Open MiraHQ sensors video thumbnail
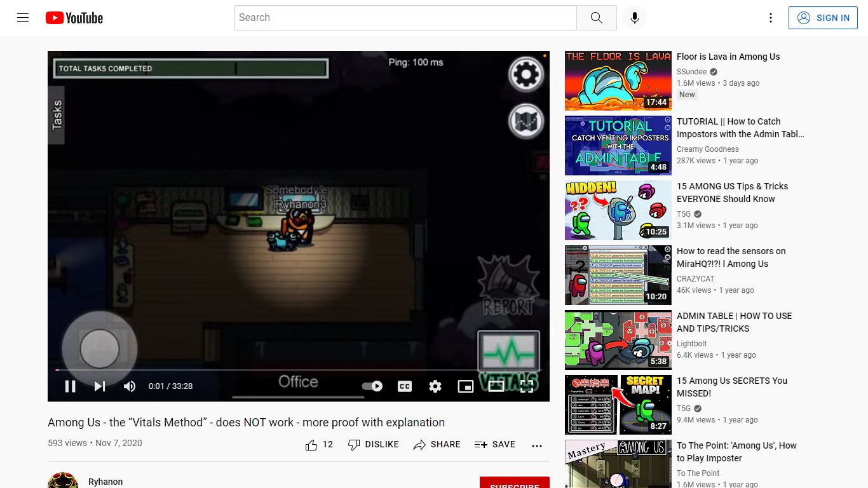This screenshot has width=868, height=488. click(618, 275)
